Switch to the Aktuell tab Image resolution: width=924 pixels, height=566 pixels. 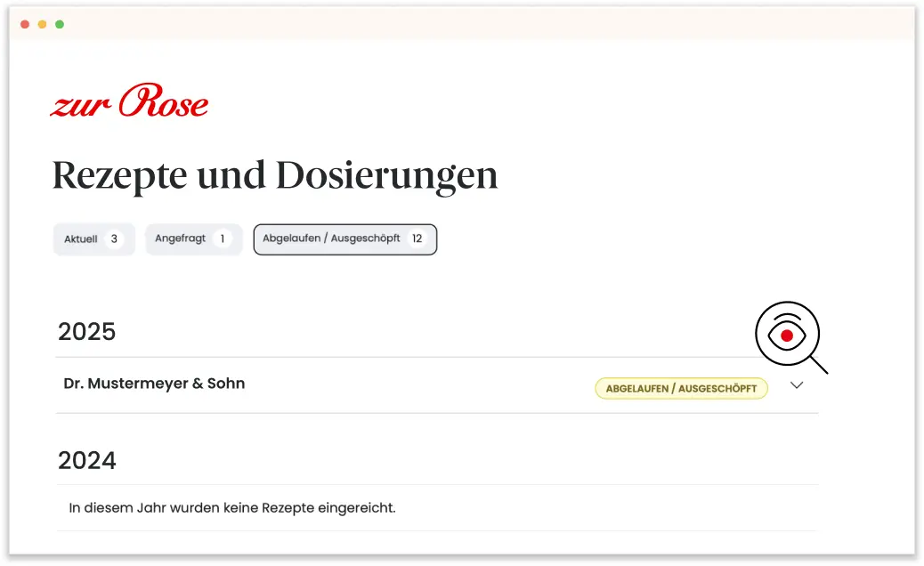tap(94, 239)
